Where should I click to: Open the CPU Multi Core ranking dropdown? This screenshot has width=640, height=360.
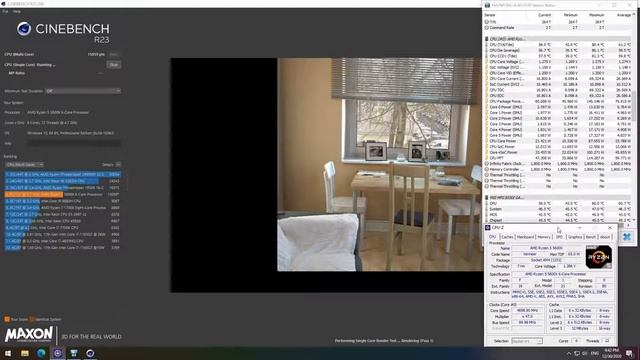pos(24,164)
